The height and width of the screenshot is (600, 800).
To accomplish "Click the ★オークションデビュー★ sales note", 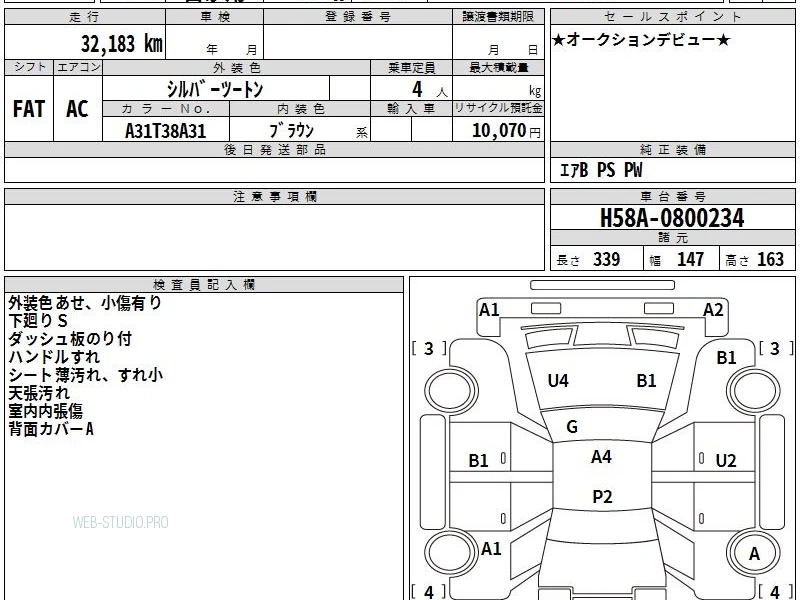I will 641,40.
